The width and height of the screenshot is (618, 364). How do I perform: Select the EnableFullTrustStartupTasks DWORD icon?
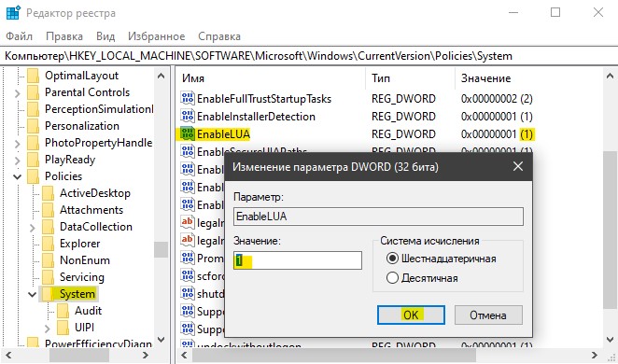coord(188,98)
